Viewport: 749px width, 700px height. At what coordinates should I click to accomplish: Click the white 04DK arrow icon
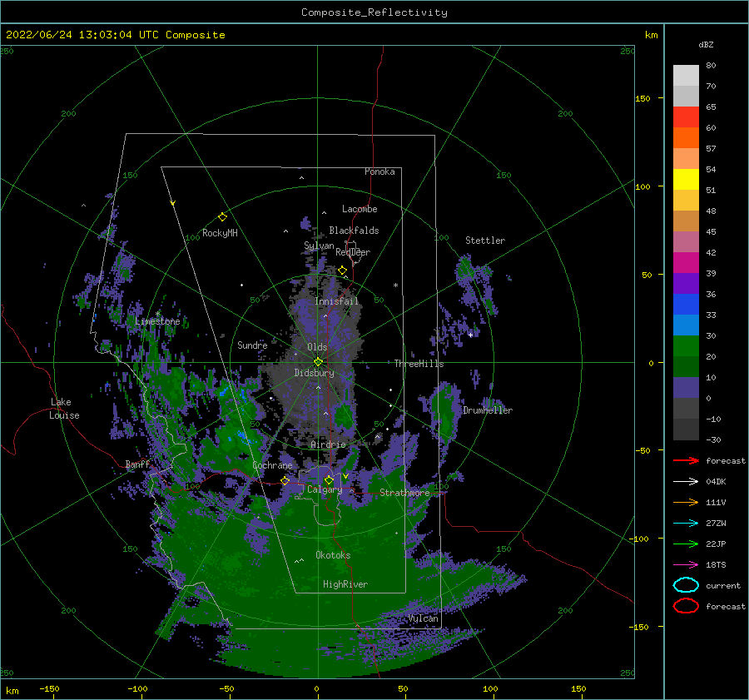pyautogui.click(x=686, y=481)
